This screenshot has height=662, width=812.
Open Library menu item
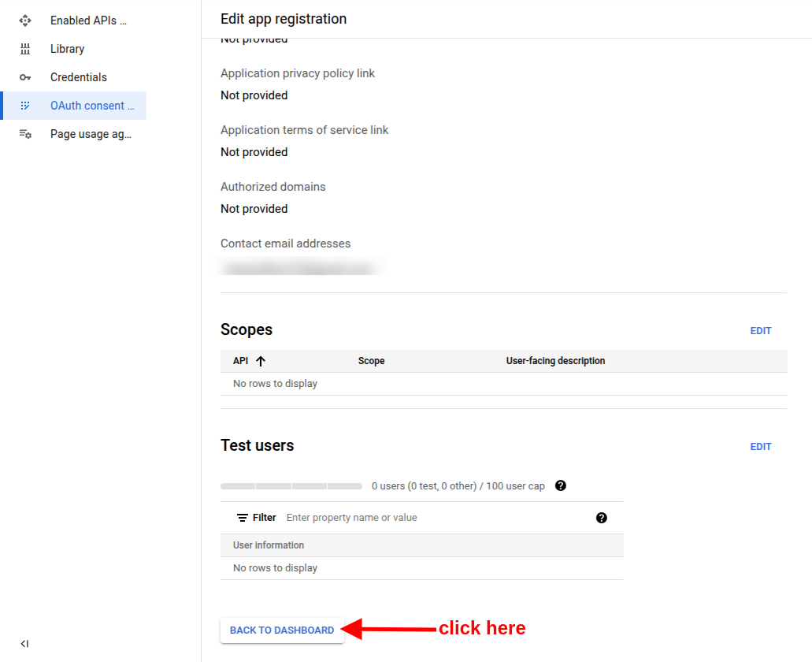(x=68, y=49)
